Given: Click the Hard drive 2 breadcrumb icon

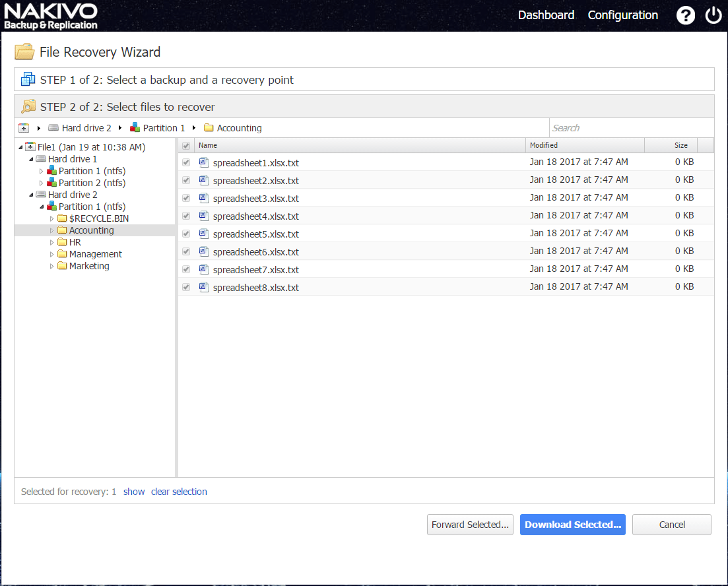Looking at the screenshot, I should (53, 128).
